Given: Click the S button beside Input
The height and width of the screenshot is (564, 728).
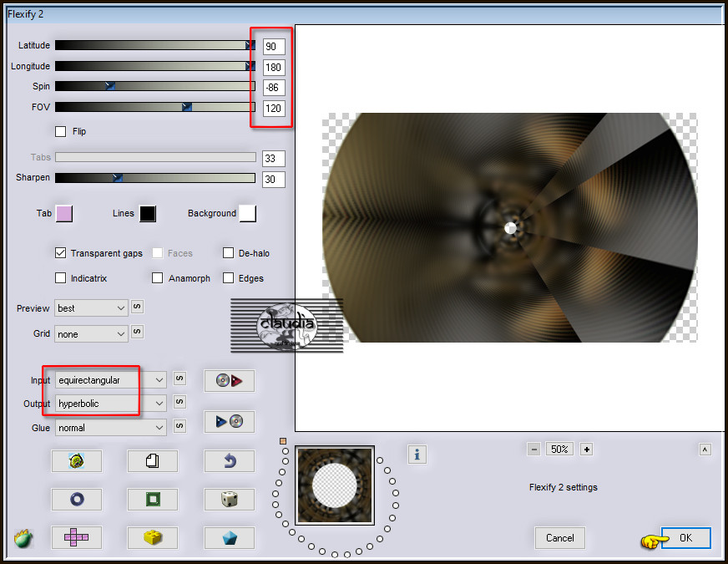Looking at the screenshot, I should 179,379.
